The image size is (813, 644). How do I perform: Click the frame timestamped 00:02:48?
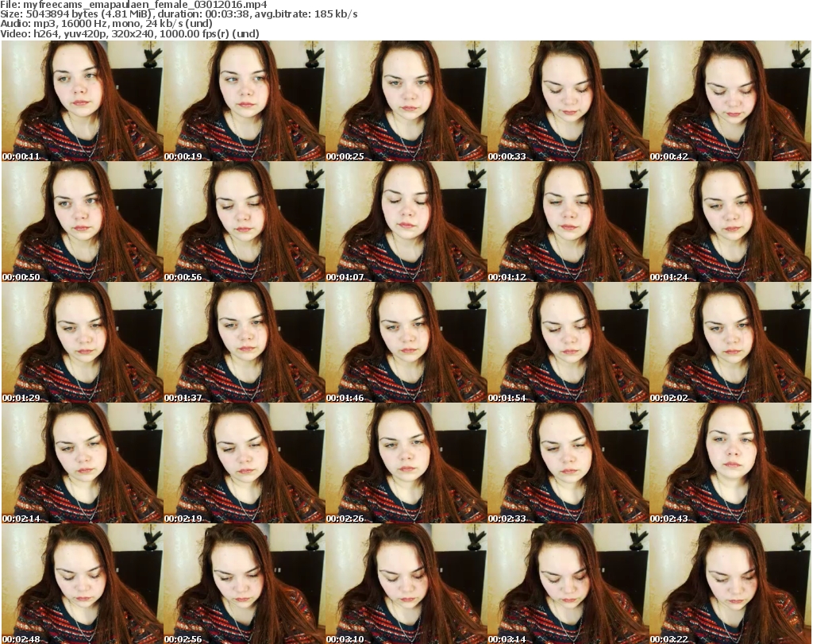[82, 584]
